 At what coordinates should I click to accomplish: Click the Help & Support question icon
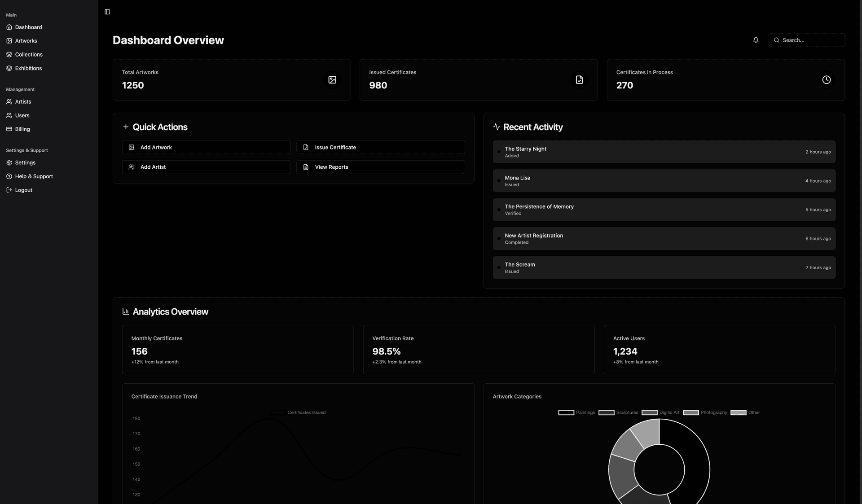click(x=9, y=176)
